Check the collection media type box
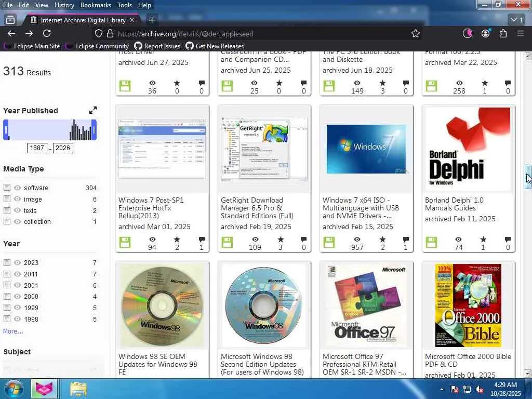This screenshot has height=399, width=532. pyautogui.click(x=7, y=221)
